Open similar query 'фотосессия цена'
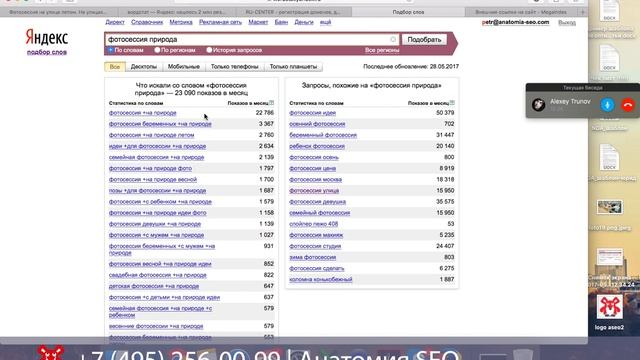Image resolution: width=640 pixels, height=360 pixels. coord(312,168)
